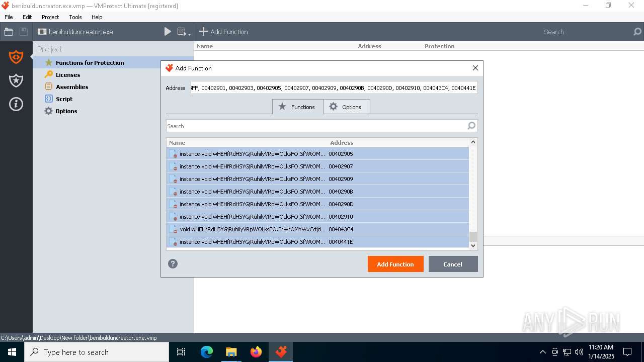Image resolution: width=644 pixels, height=362 pixels.
Task: Click the dialog search magnifier icon
Action: pos(471,126)
